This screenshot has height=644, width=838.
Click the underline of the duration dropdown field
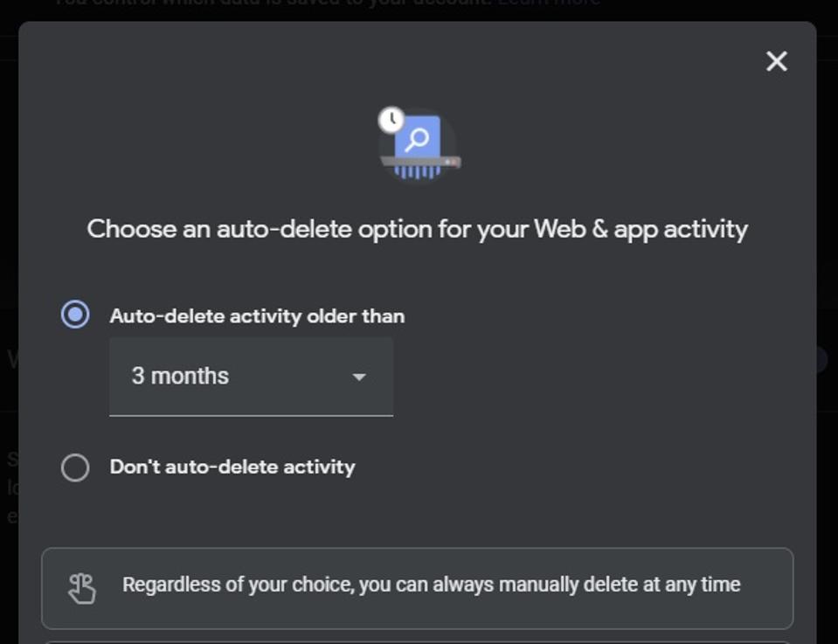[x=251, y=415]
